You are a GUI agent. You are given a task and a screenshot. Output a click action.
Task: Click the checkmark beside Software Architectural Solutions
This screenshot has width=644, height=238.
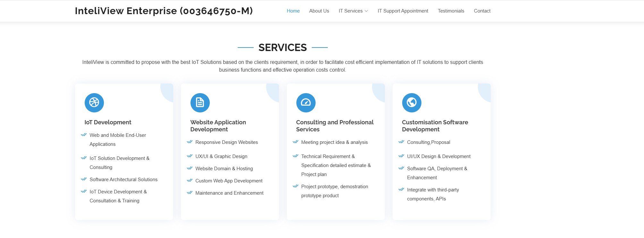point(84,179)
